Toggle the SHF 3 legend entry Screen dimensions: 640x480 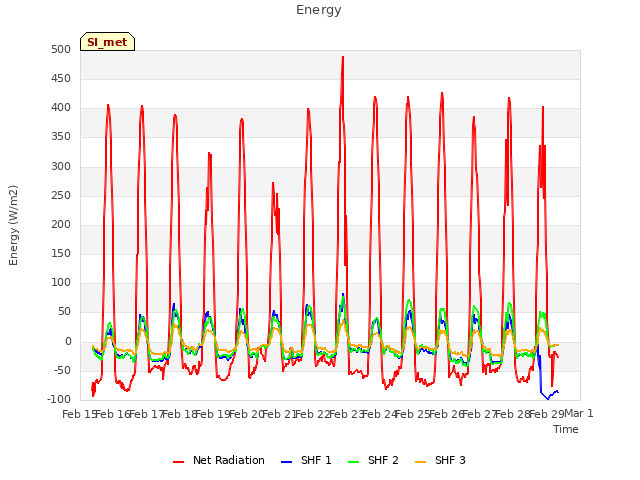point(440,460)
